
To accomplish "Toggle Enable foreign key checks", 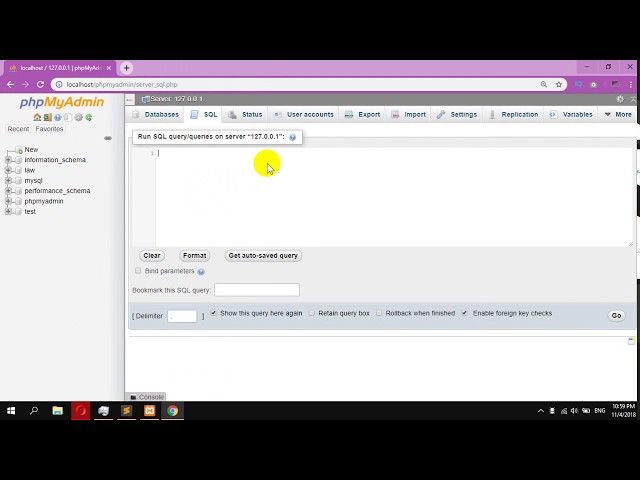I will pos(464,313).
